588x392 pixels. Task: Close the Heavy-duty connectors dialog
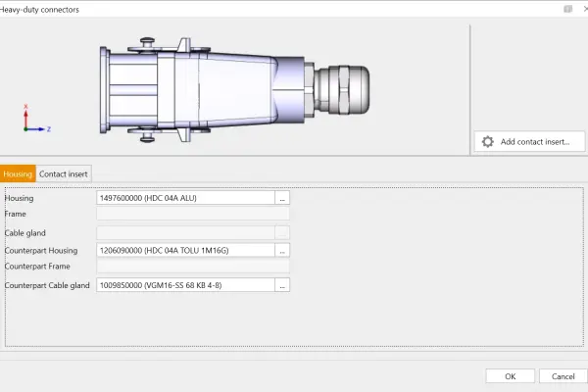pyautogui.click(x=584, y=9)
